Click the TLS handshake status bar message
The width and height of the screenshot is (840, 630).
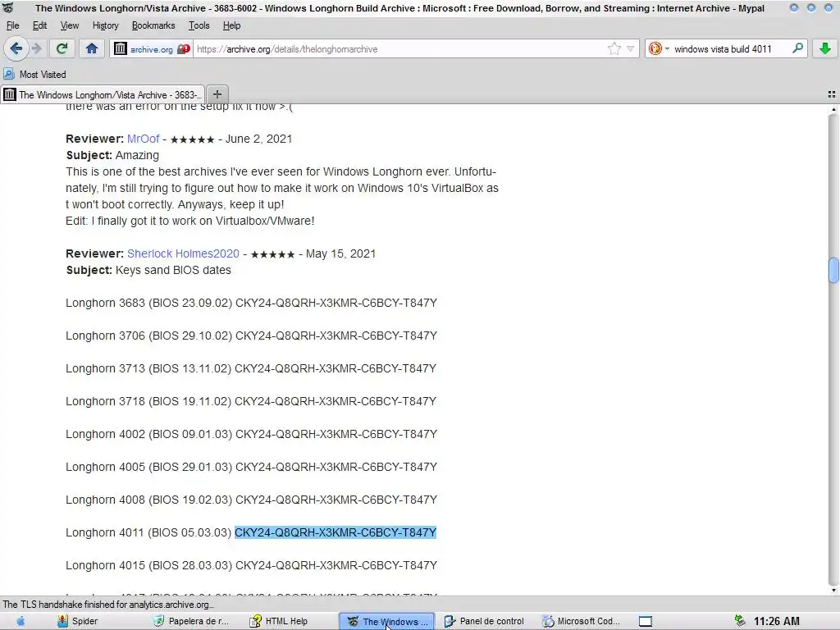(x=107, y=605)
